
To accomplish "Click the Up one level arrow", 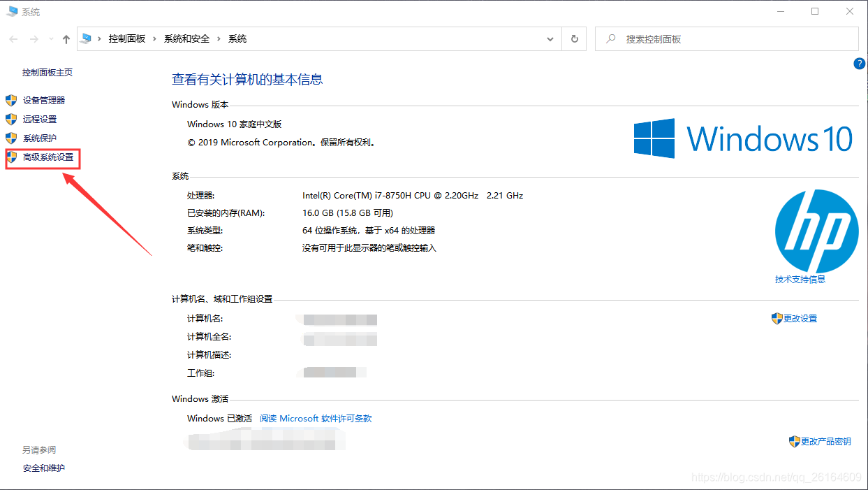I will 66,39.
